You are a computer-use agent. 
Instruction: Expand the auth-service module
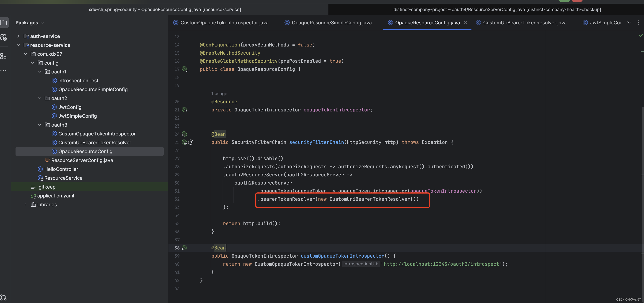(x=18, y=36)
